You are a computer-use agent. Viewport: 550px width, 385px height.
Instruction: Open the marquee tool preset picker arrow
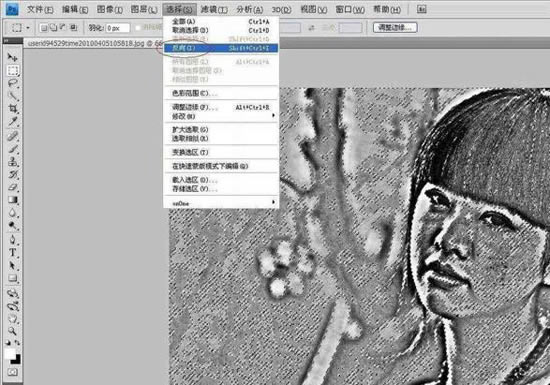pyautogui.click(x=28, y=28)
